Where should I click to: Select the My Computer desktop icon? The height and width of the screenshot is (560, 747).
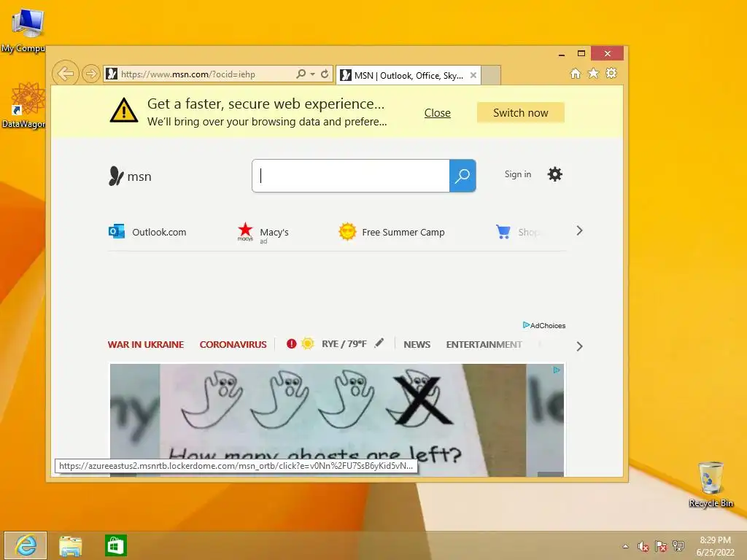click(24, 31)
